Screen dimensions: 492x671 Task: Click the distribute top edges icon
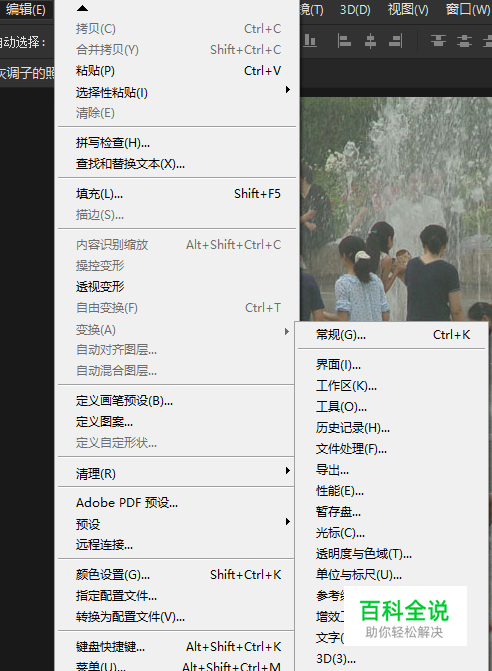tap(438, 41)
